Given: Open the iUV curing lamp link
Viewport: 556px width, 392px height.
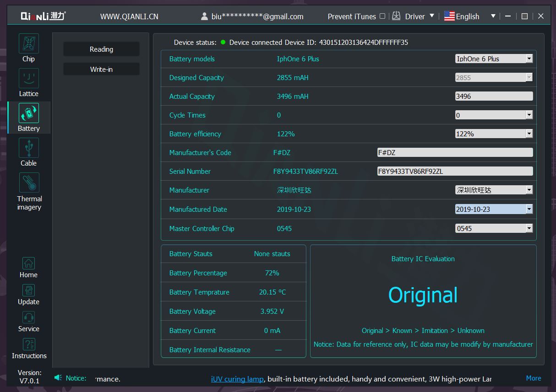Looking at the screenshot, I should [237, 379].
